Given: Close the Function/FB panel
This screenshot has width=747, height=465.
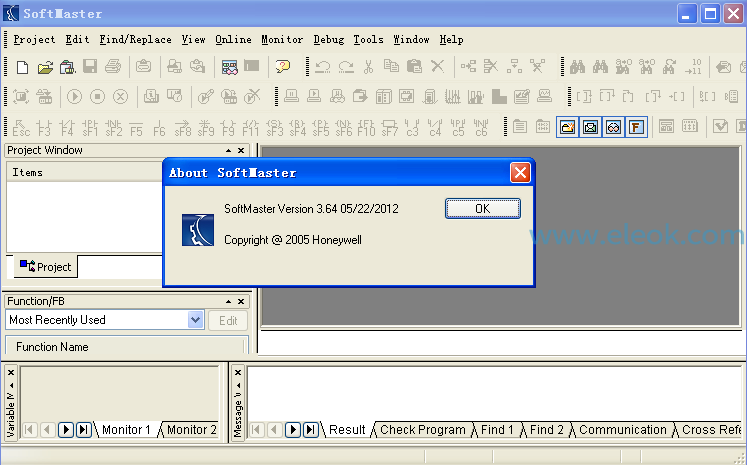Looking at the screenshot, I should click(x=241, y=302).
